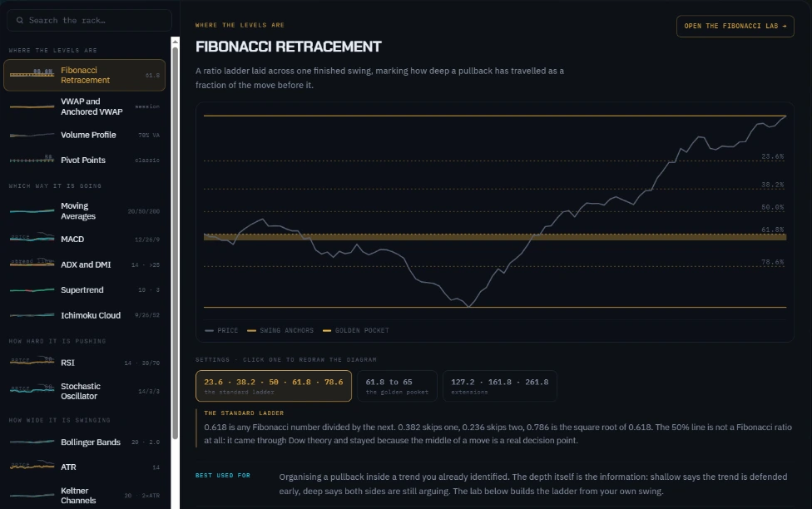Open the Fibonacci Lab button
The image size is (812, 509).
point(735,26)
